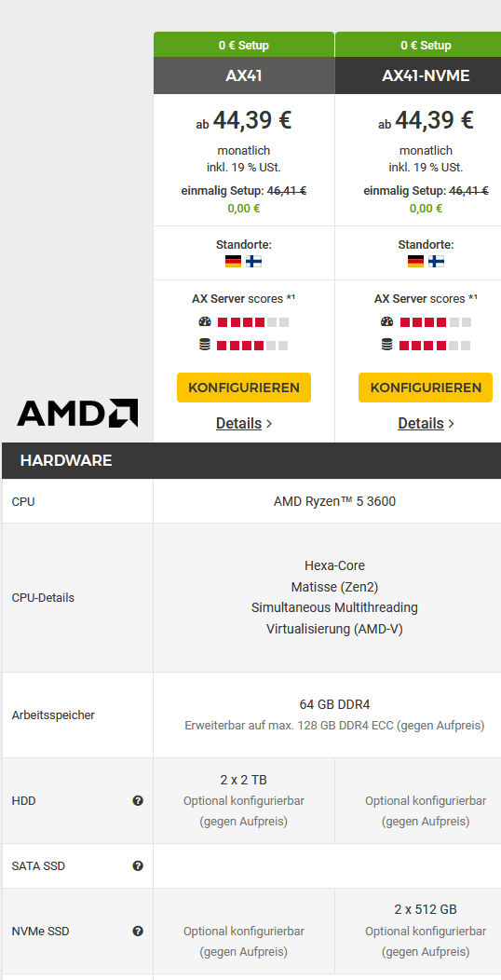Click KONFIGURIEREN button for AX41-NVME
The height and width of the screenshot is (980, 501).
[426, 388]
